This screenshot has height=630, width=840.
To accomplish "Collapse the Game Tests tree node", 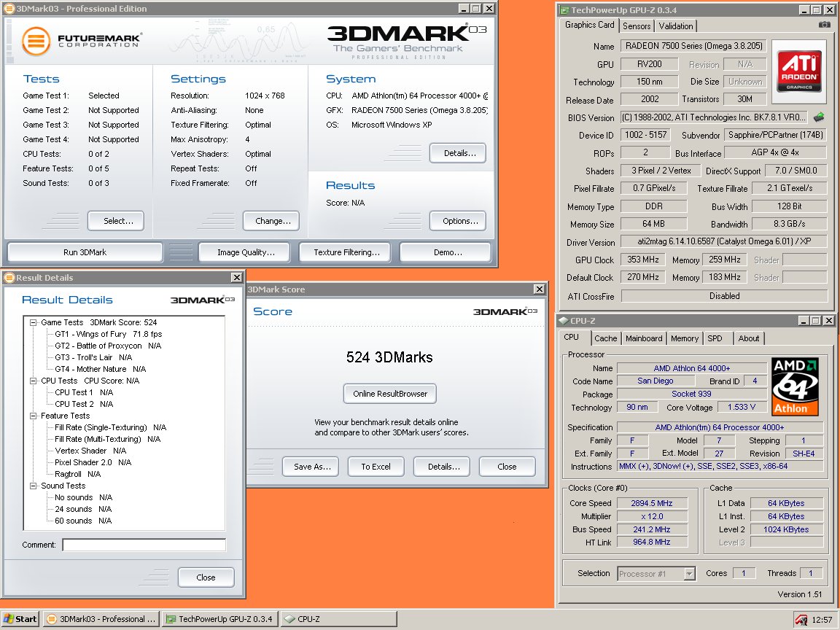I will pyautogui.click(x=34, y=322).
